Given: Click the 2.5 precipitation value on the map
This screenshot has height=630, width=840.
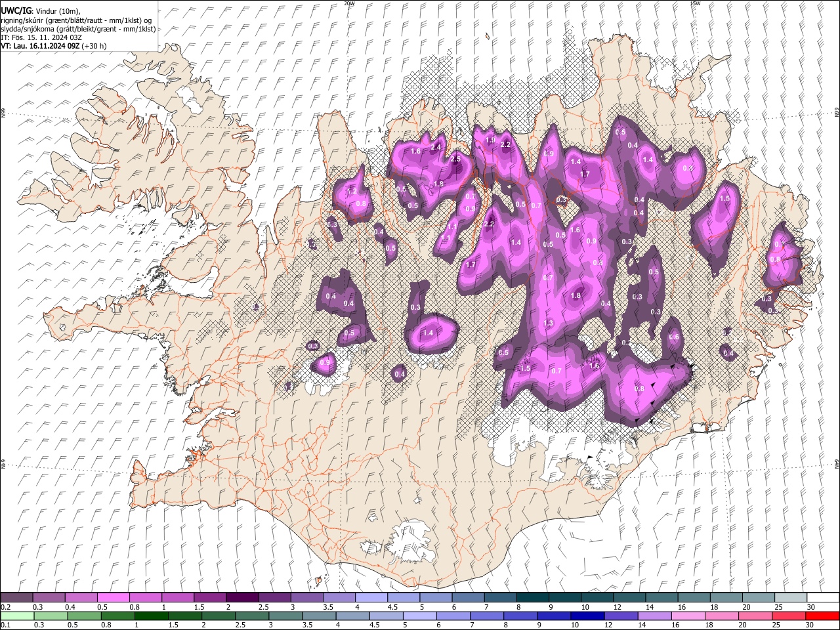Looking at the screenshot, I should tap(456, 159).
